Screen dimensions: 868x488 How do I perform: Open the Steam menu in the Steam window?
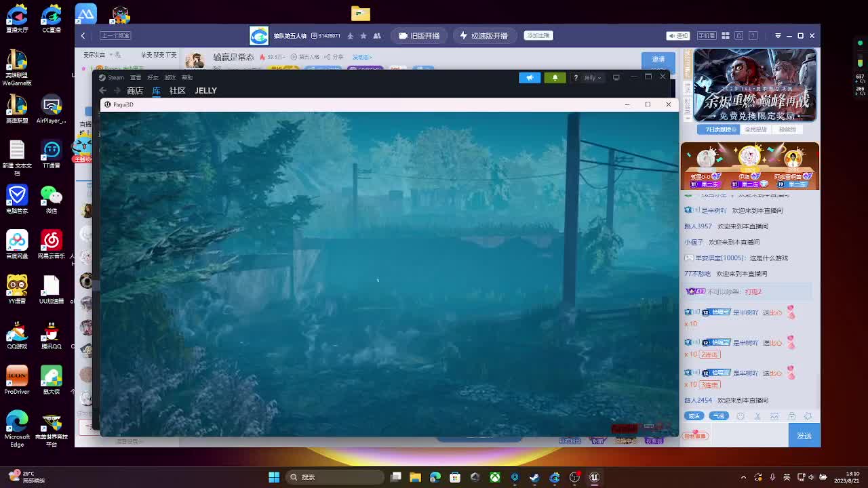click(x=116, y=77)
